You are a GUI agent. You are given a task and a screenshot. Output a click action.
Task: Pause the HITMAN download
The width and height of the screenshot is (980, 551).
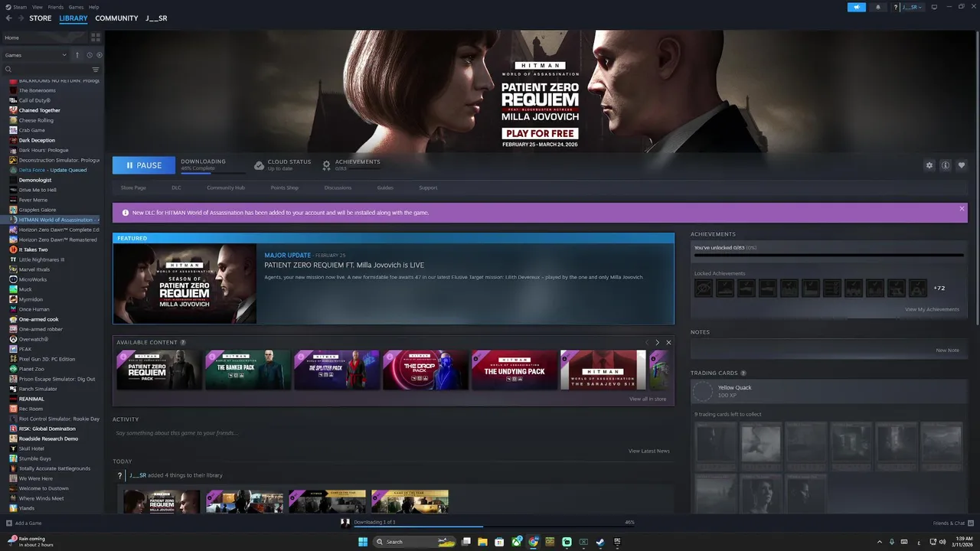tap(144, 165)
